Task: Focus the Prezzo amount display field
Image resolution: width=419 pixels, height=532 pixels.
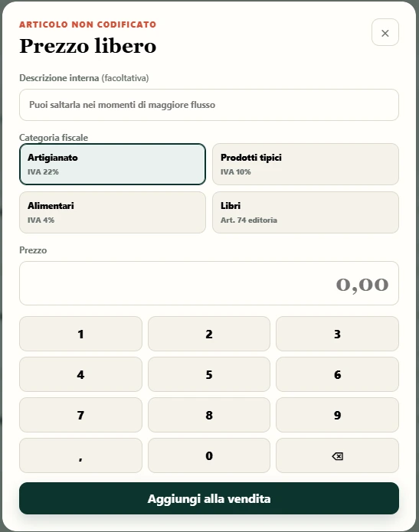Action: pyautogui.click(x=209, y=283)
